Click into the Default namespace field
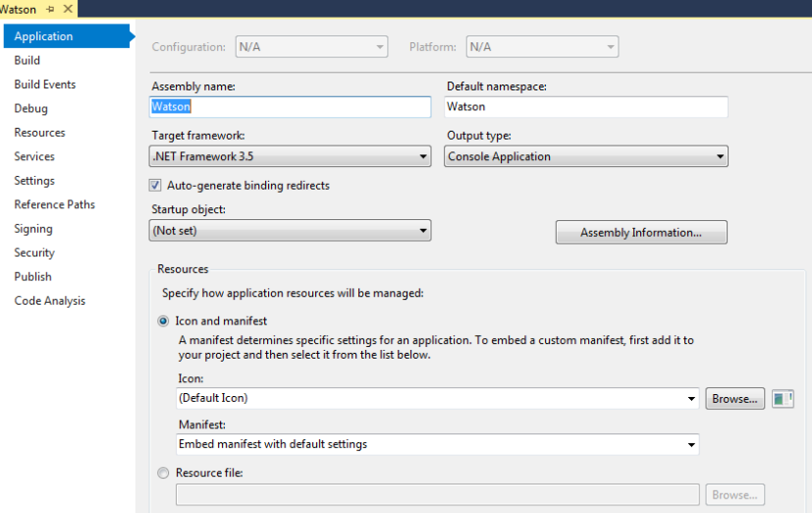Screen dimensions: 812x513 pos(586,107)
